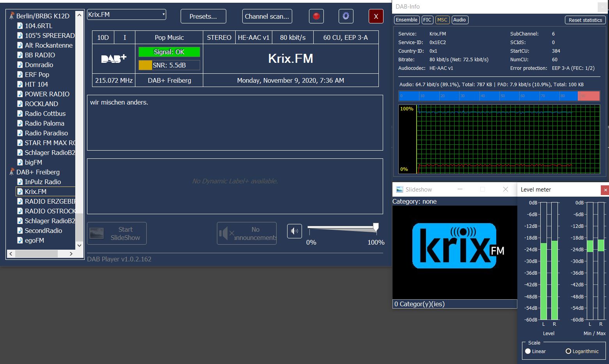The height and width of the screenshot is (364, 609).
Task: Start a Channel scan
Action: (267, 16)
